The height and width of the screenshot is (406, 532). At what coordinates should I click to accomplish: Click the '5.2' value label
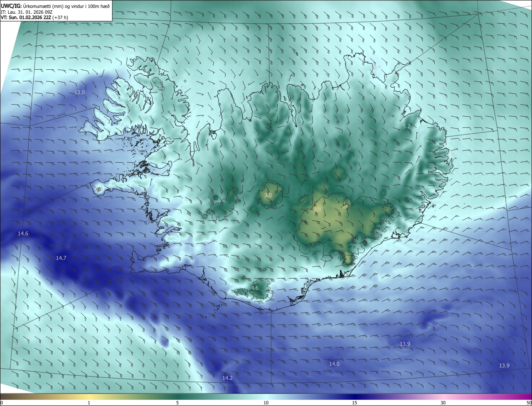pyautogui.click(x=406, y=126)
